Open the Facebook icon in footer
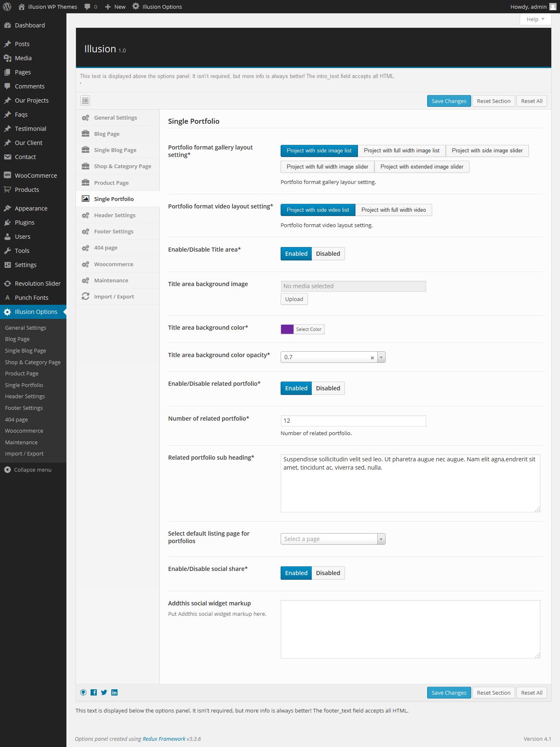 tap(94, 692)
